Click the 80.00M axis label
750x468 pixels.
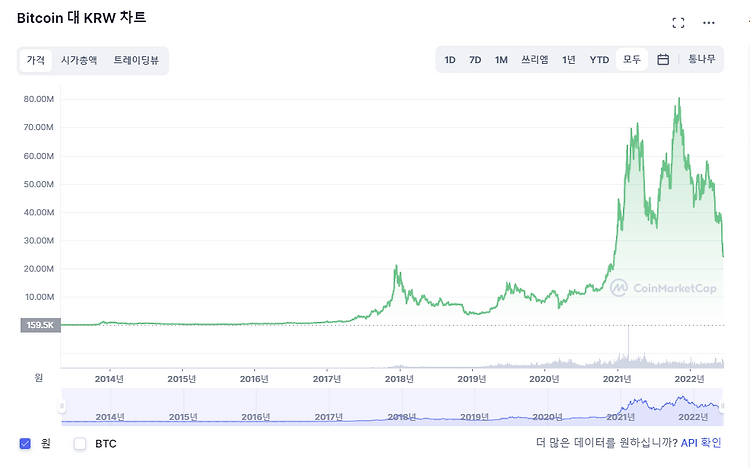[x=39, y=99]
